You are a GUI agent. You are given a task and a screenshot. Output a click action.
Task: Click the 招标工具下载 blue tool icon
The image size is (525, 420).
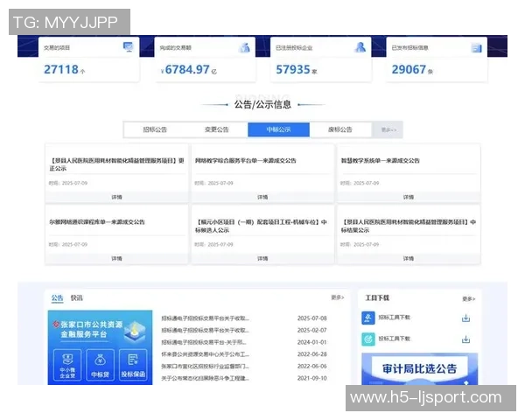coord(369,318)
